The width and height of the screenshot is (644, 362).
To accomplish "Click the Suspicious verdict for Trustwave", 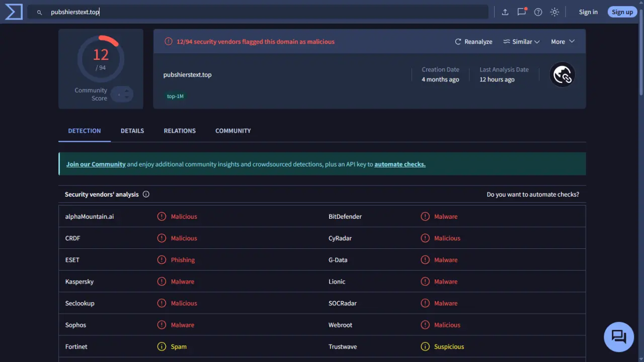I will pos(449,346).
